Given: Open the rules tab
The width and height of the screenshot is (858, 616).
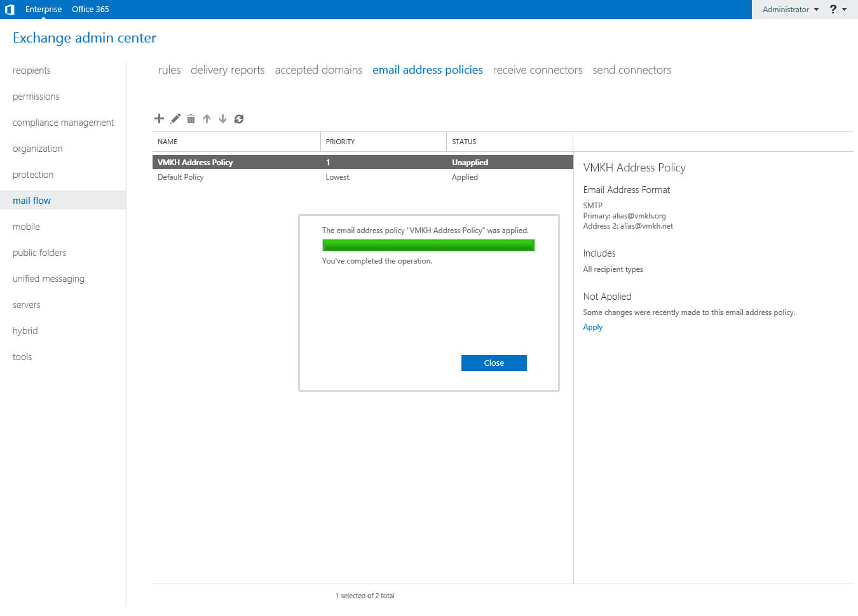Looking at the screenshot, I should 169,70.
